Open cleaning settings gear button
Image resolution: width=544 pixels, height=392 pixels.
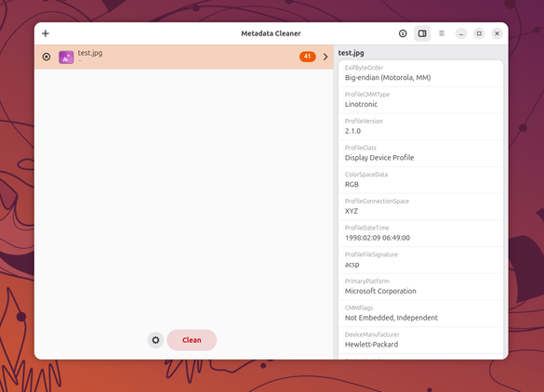(156, 340)
